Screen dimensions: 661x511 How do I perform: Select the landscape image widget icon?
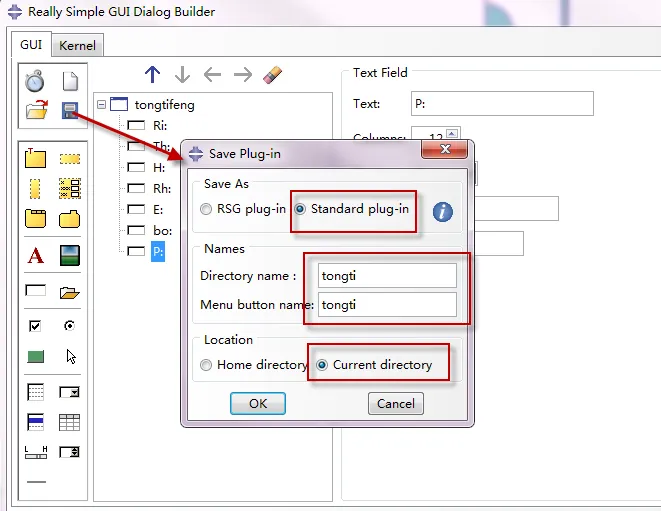coord(69,256)
